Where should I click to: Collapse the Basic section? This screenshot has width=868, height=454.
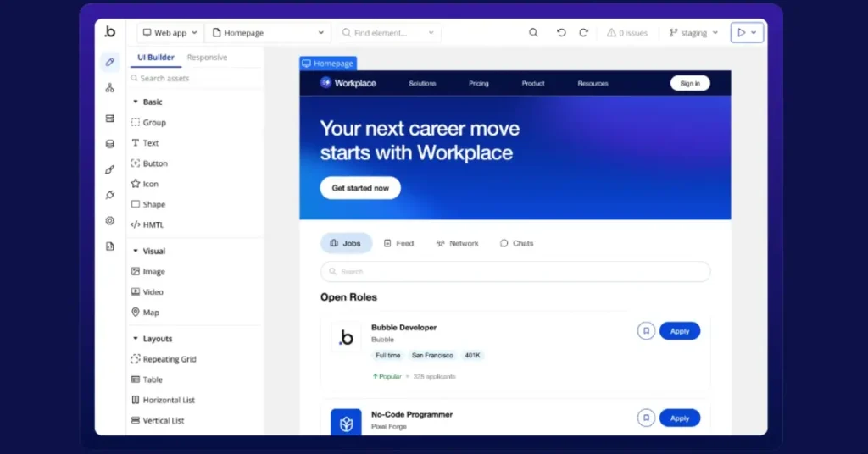tap(135, 102)
